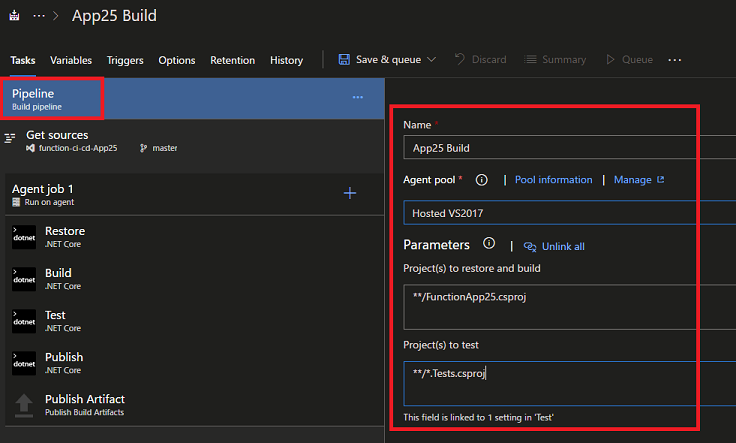Click the Parameters info icon
Image resolution: width=736 pixels, height=443 pixels.
coord(489,244)
